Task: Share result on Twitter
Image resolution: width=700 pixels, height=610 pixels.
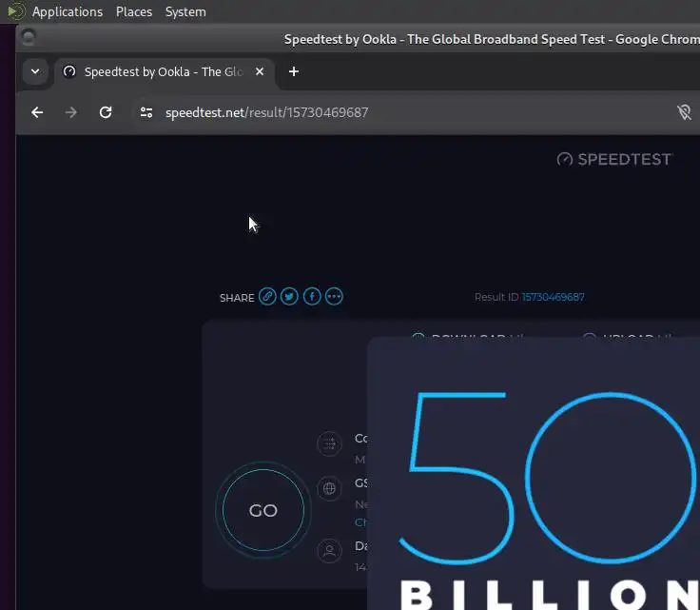Action: 289,297
